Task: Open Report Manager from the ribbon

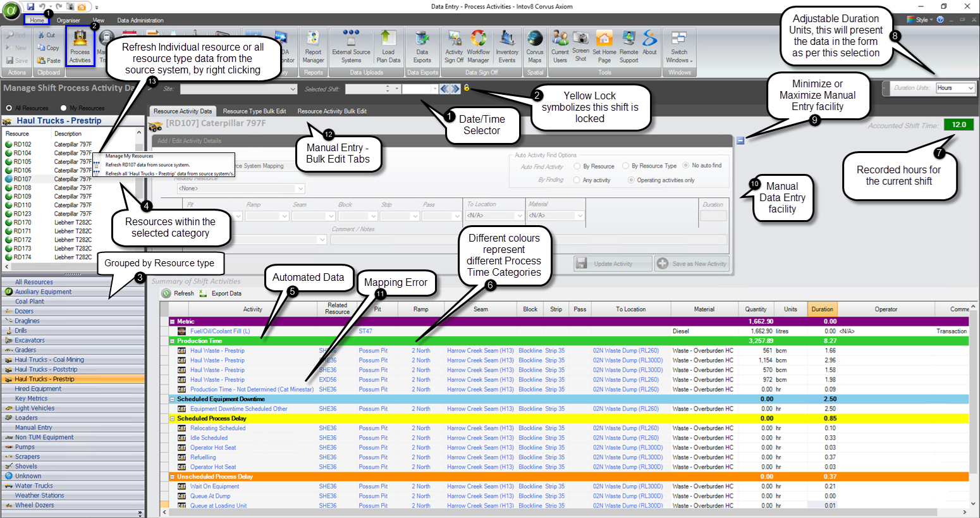Action: pyautogui.click(x=313, y=46)
